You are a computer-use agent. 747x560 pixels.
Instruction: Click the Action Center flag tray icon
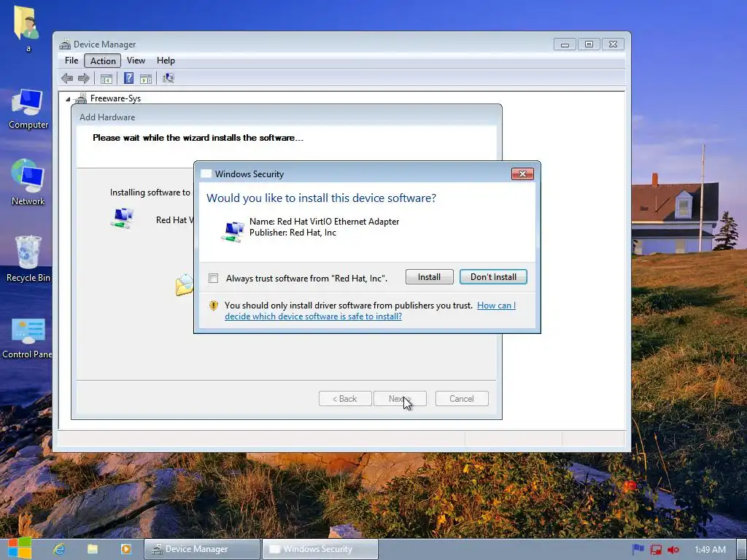[x=638, y=549]
